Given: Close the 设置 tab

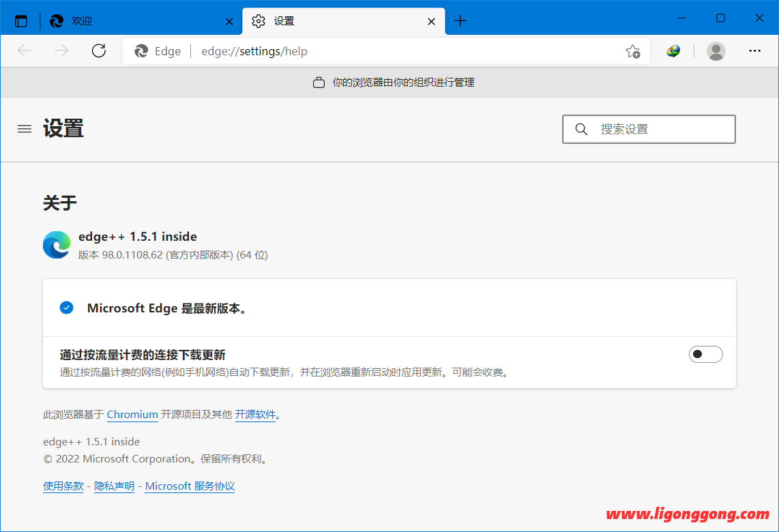Looking at the screenshot, I should tap(431, 21).
